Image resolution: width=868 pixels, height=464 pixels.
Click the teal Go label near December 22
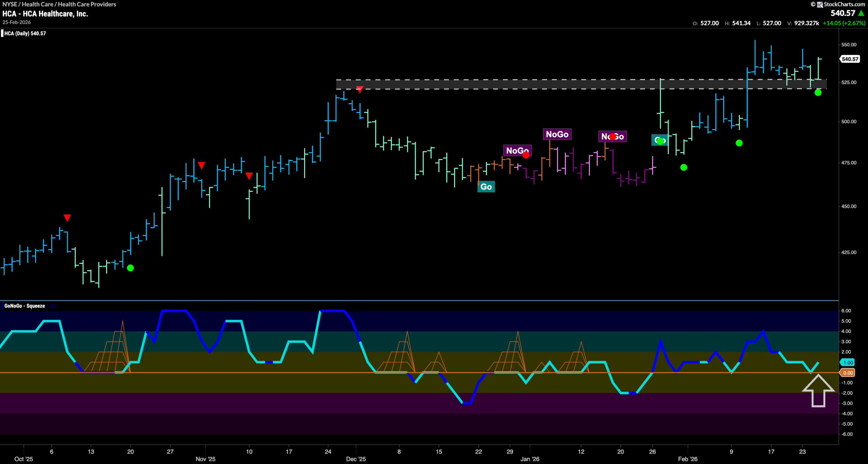click(486, 187)
